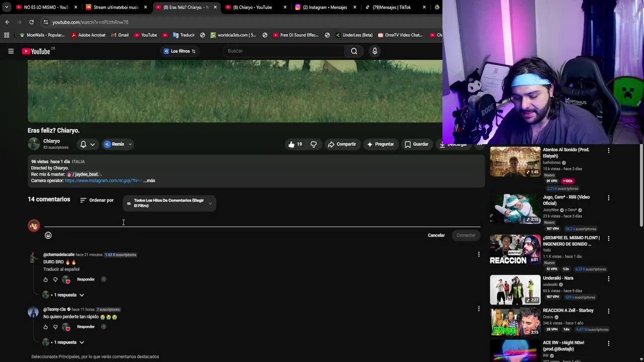
Task: Open Atentos Al Sonido video thumbnail
Action: point(515,161)
